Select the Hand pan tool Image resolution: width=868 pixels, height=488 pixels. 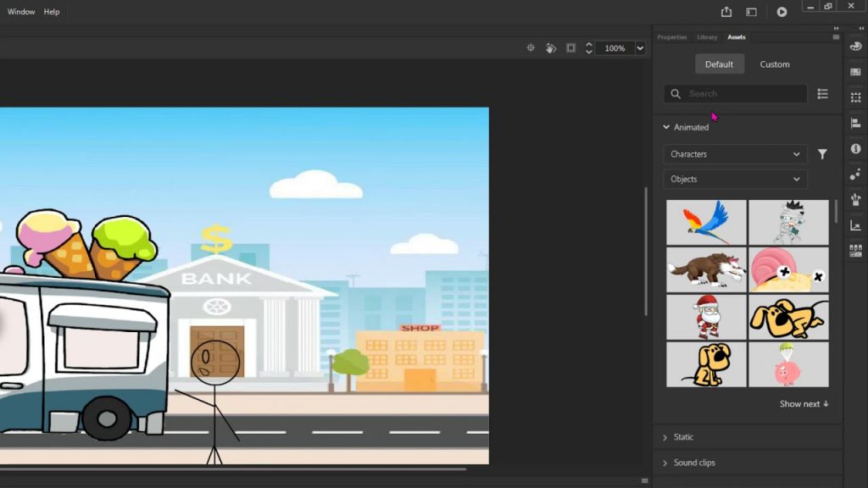(550, 47)
